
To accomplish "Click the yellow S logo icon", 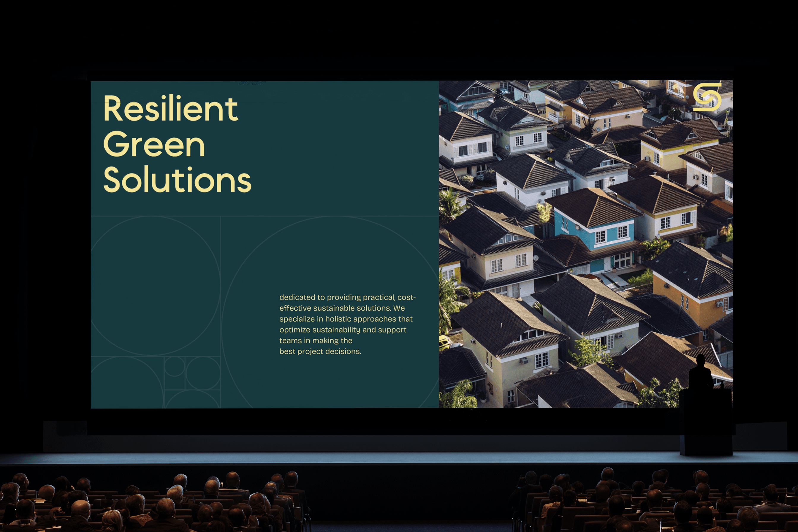I will point(707,97).
